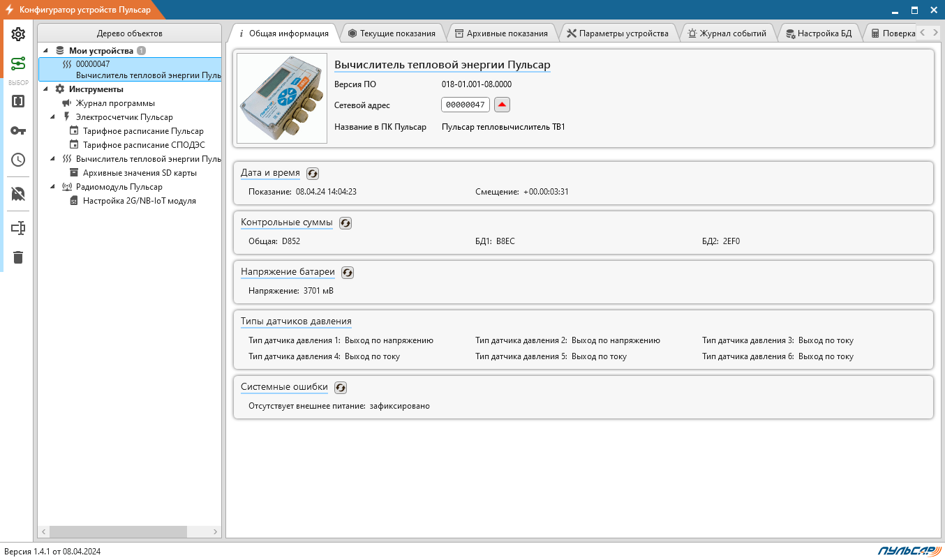
Task: Open Архивные значения SD карты
Action: [x=140, y=173]
